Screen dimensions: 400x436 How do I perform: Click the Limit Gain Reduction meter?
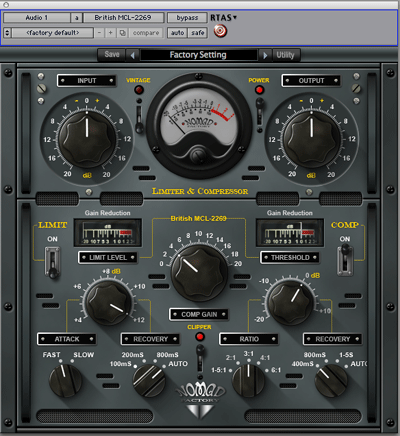pos(107,232)
